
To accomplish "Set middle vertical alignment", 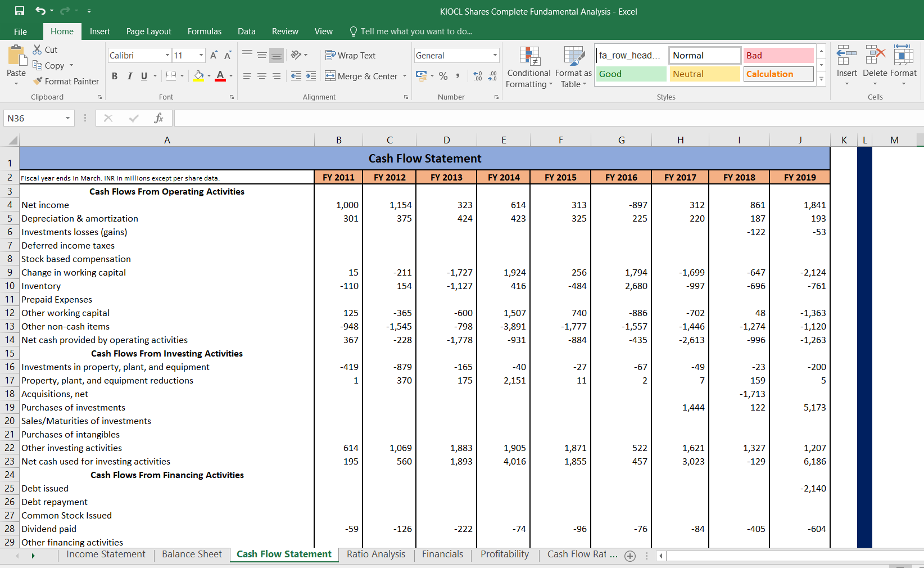I will click(262, 55).
